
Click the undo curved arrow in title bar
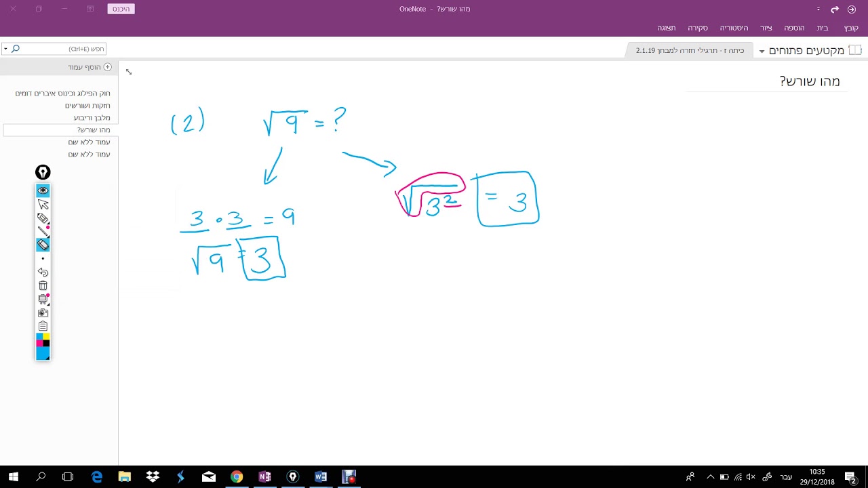835,9
